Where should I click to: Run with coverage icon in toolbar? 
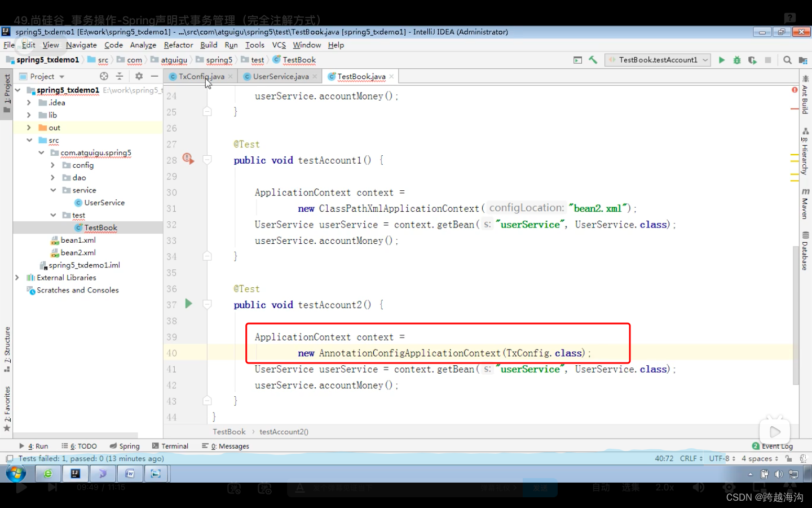click(752, 60)
